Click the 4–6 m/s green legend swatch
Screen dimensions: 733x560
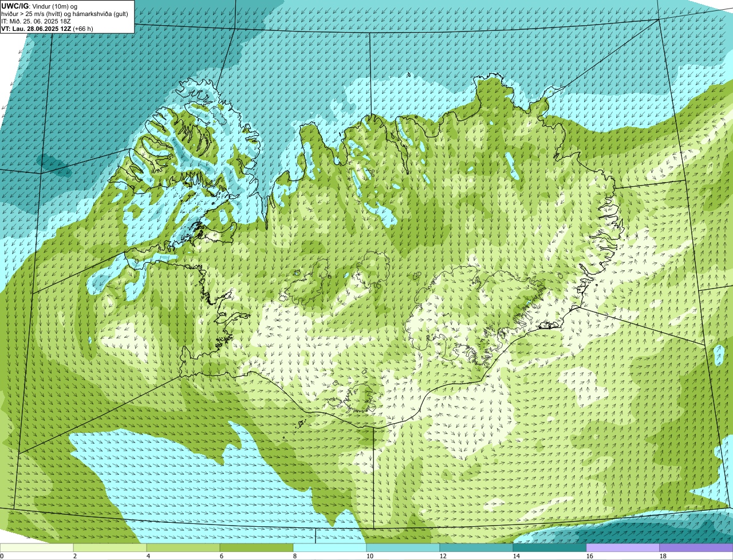pos(183,548)
